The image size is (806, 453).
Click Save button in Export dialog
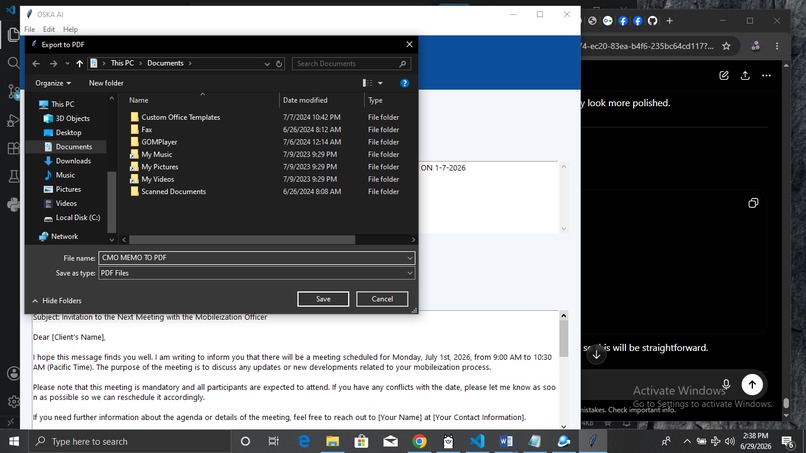[323, 299]
